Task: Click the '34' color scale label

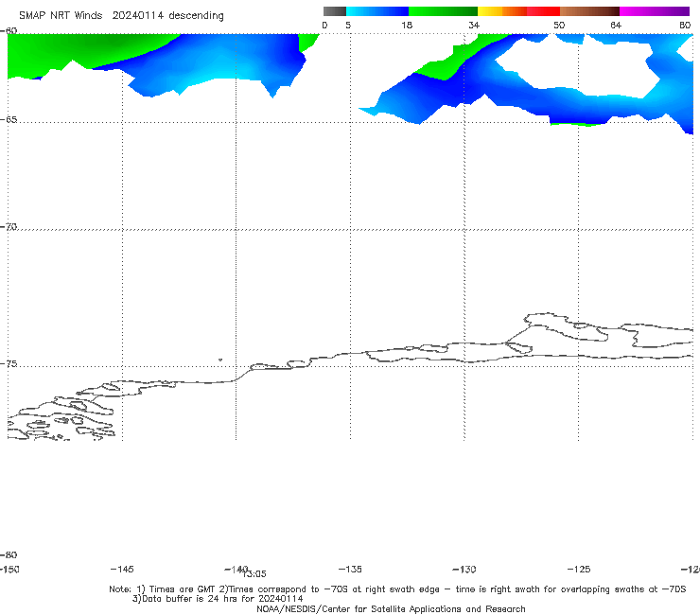Action: point(474,25)
